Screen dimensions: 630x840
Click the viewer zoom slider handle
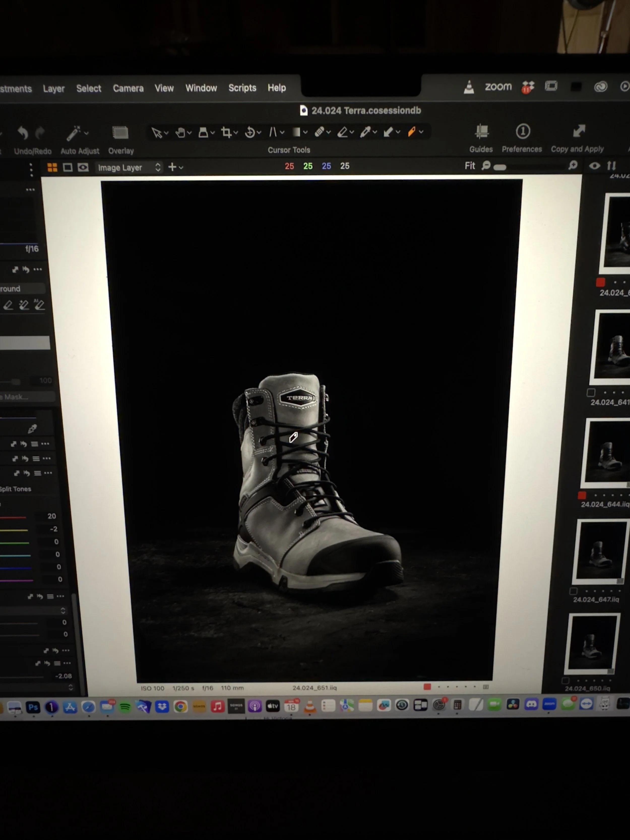[500, 167]
